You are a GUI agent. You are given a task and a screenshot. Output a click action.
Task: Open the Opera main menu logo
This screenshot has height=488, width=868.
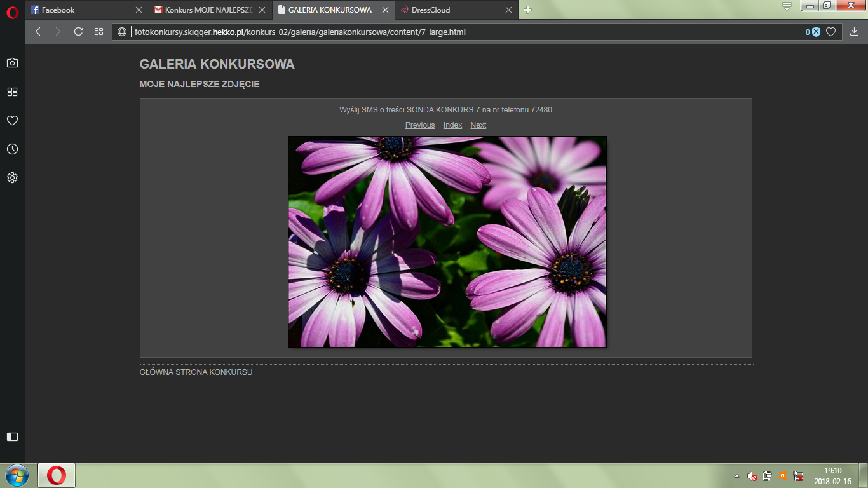coord(12,12)
